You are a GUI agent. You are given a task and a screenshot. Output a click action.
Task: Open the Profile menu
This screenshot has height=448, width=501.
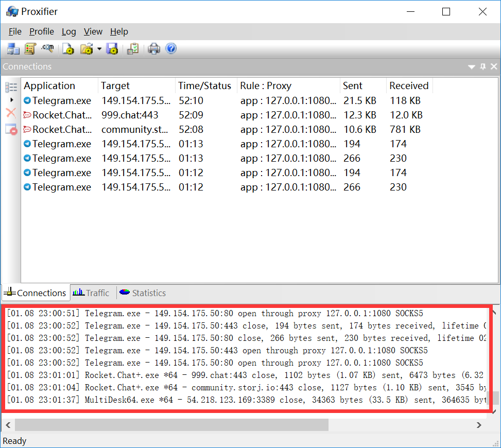point(42,31)
